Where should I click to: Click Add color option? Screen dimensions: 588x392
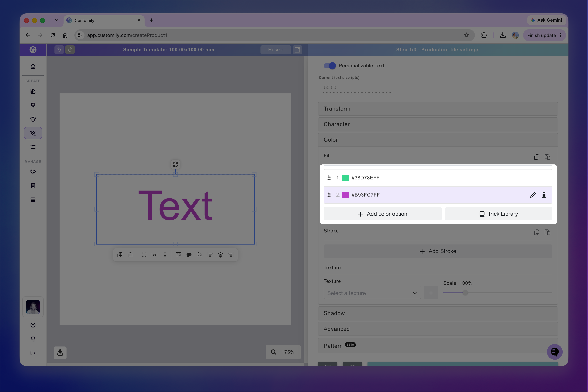coord(383,214)
